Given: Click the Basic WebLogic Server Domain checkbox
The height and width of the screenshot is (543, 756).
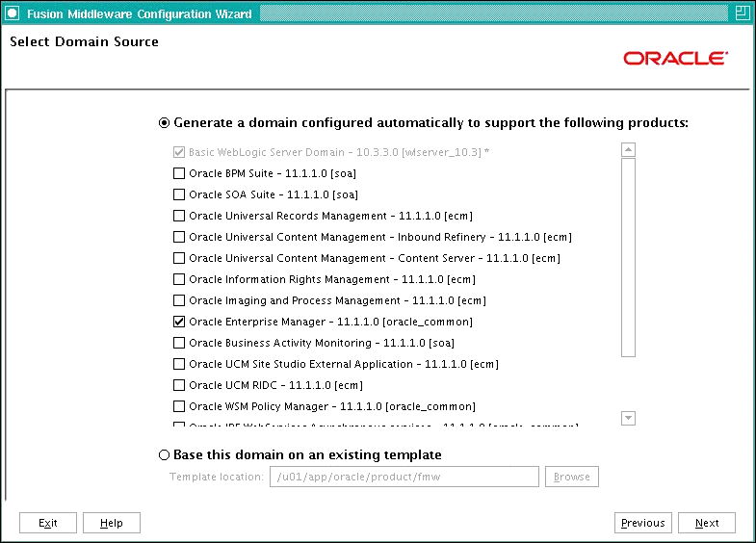Looking at the screenshot, I should pyautogui.click(x=179, y=152).
